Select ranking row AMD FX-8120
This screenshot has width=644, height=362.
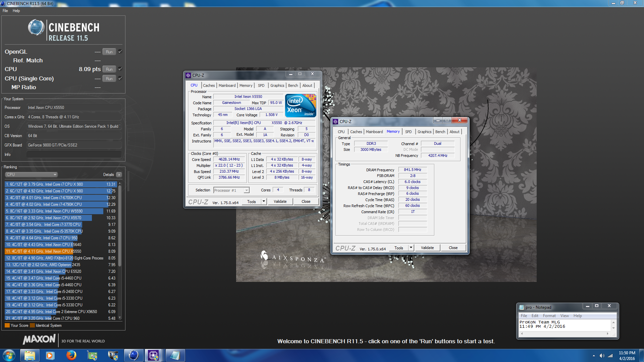click(61, 258)
